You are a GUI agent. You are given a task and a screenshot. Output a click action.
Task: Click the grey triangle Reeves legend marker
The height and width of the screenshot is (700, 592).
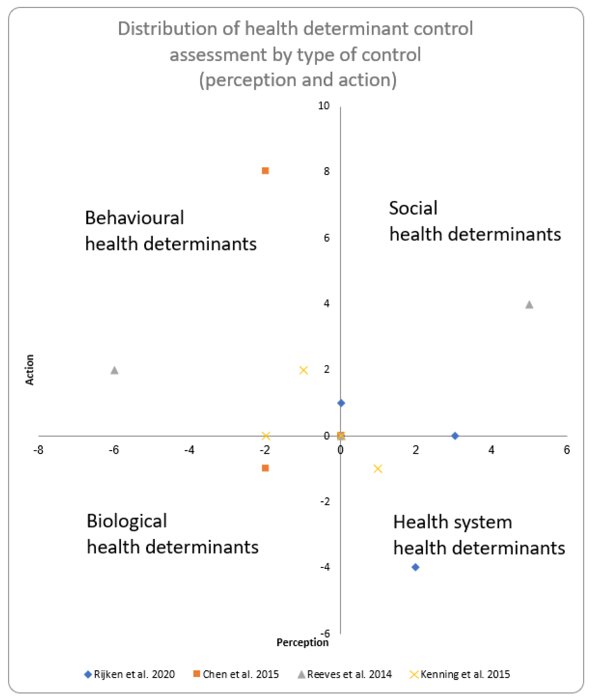pos(301,674)
